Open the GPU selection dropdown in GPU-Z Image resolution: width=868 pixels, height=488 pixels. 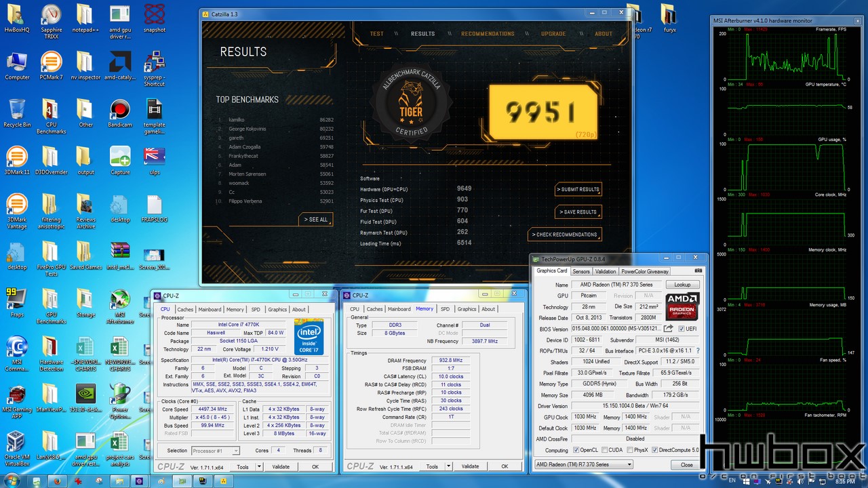(583, 464)
